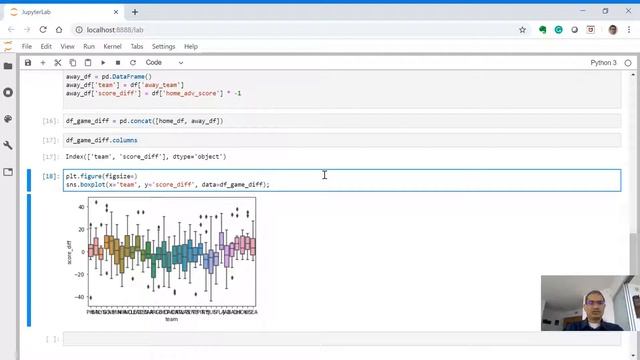640x360 pixels.
Task: Close the JupyterLab browser tab
Action: click(116, 12)
